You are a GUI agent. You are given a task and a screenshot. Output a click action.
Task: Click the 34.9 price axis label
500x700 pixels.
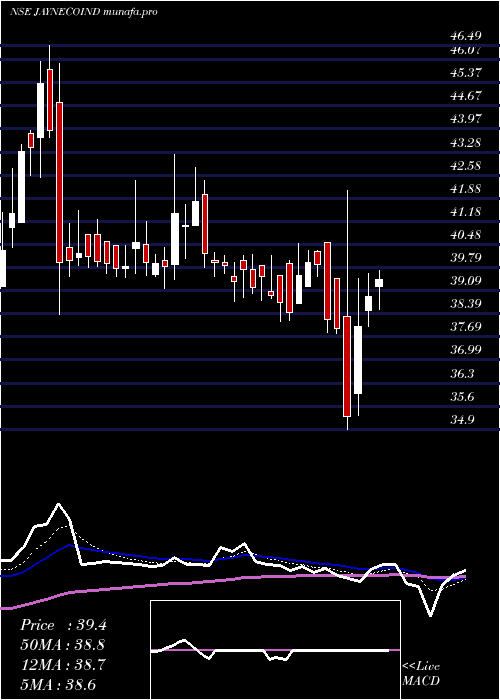(x=463, y=420)
